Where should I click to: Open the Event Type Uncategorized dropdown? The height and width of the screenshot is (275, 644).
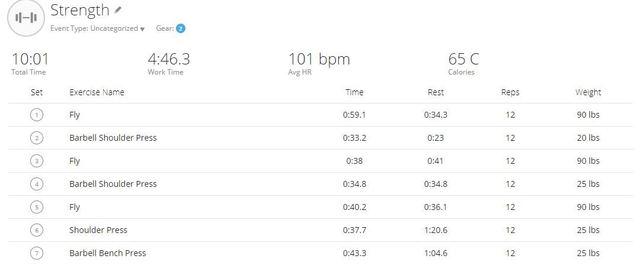coord(98,29)
